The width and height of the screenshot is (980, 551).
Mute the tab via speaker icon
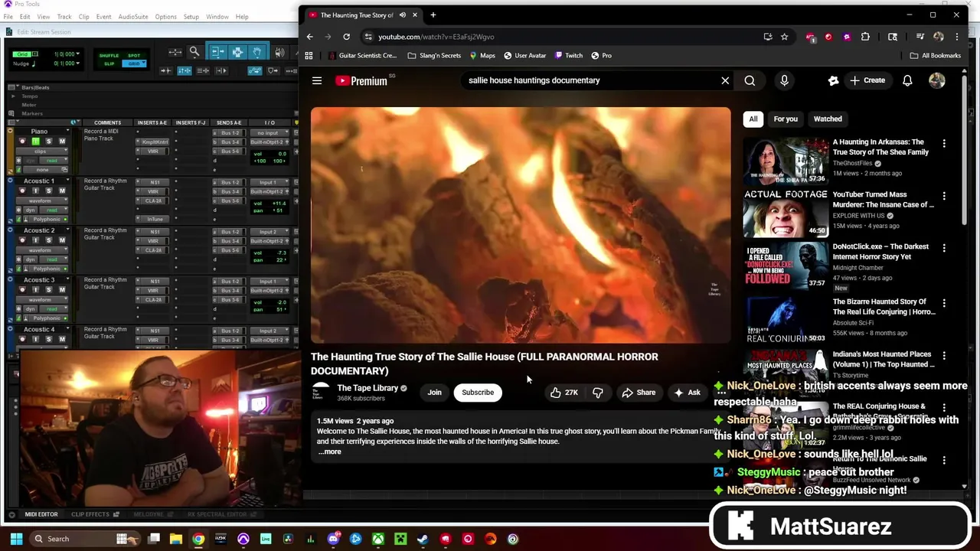tap(403, 15)
